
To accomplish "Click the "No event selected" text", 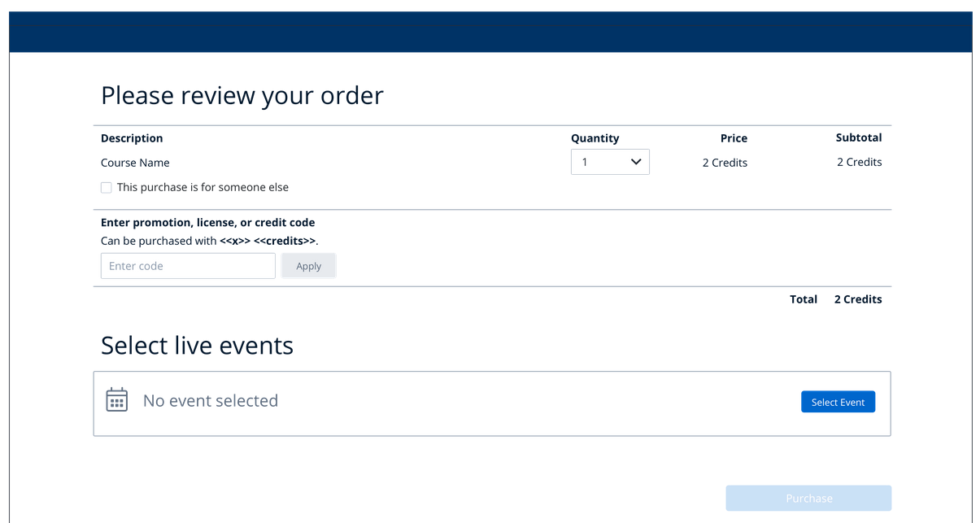I will [211, 401].
